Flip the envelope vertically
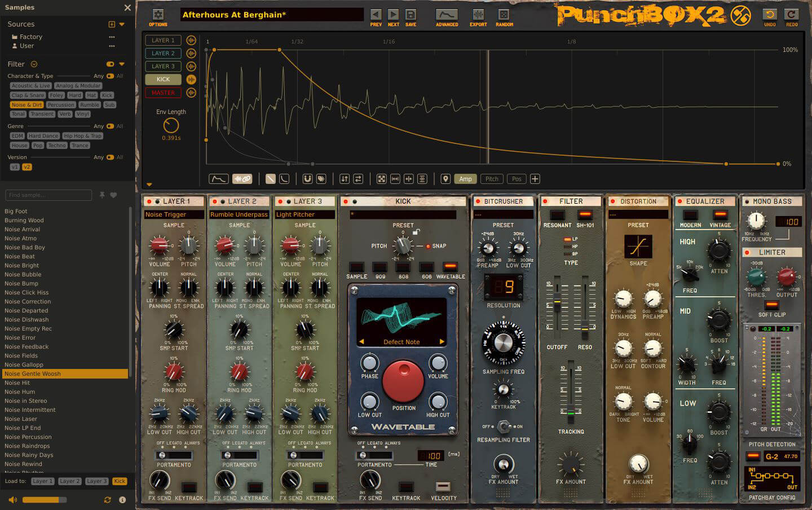The width and height of the screenshot is (812, 510). point(345,179)
